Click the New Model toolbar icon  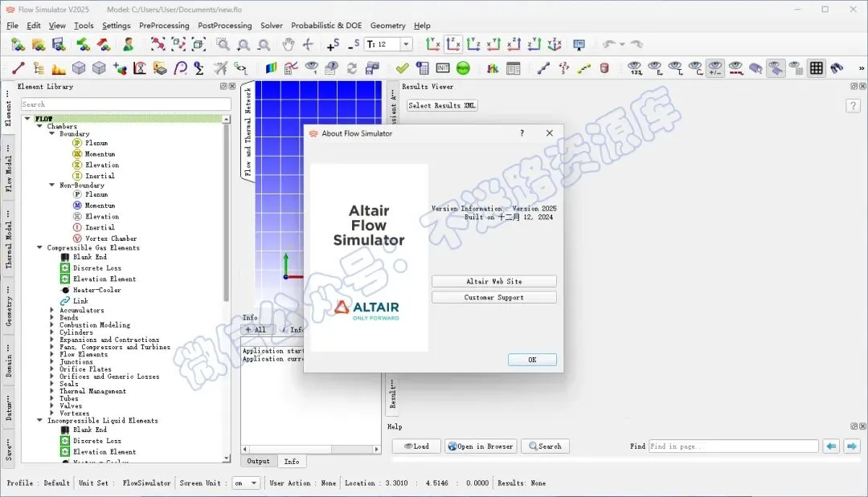(x=18, y=44)
